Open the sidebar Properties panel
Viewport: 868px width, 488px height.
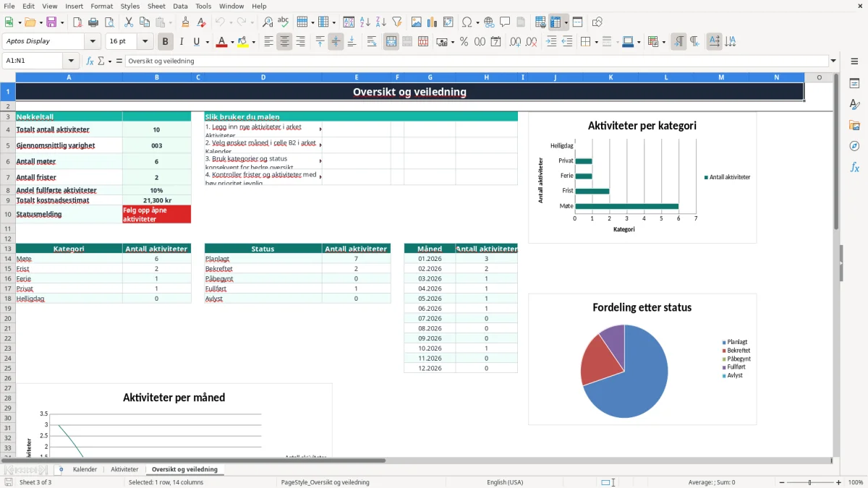(854, 84)
